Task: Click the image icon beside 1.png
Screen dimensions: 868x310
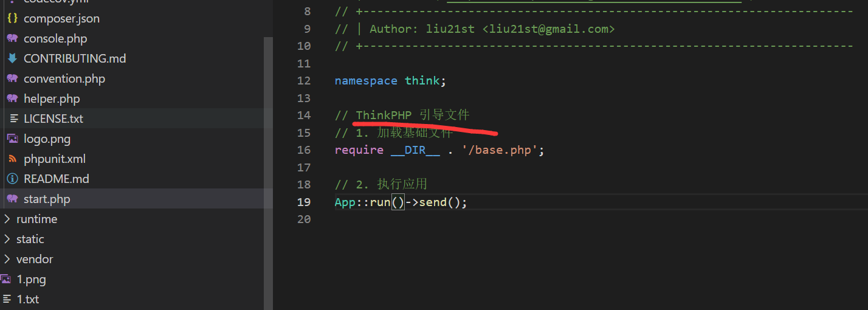Action: point(5,279)
